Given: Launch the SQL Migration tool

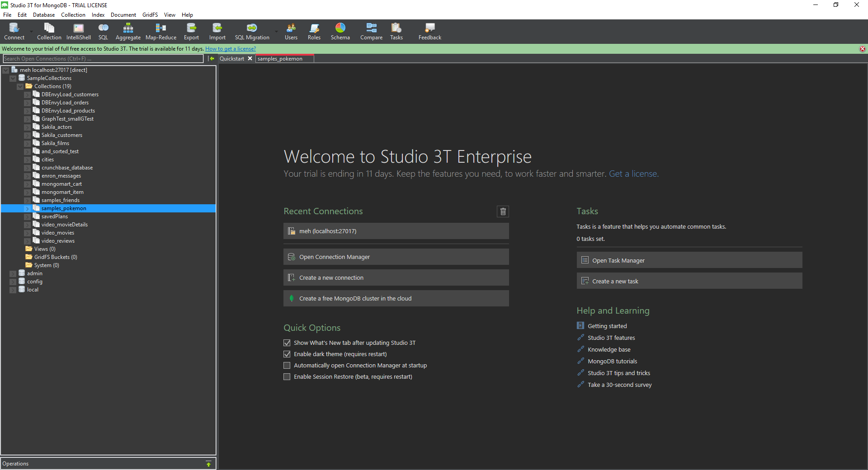Looking at the screenshot, I should [x=252, y=31].
